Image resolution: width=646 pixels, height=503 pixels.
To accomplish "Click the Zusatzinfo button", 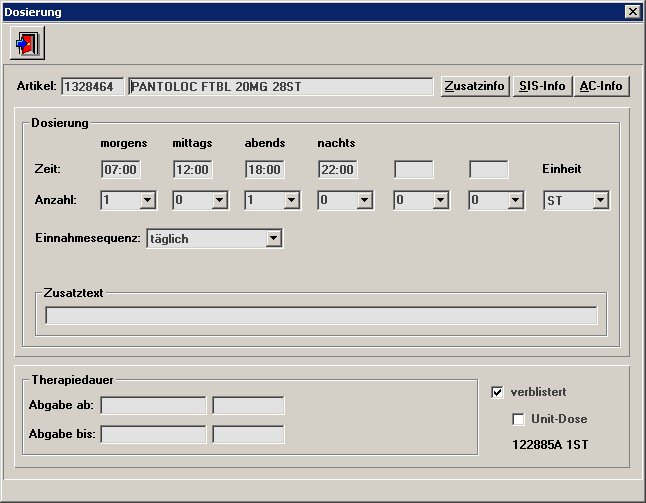I will [475, 86].
